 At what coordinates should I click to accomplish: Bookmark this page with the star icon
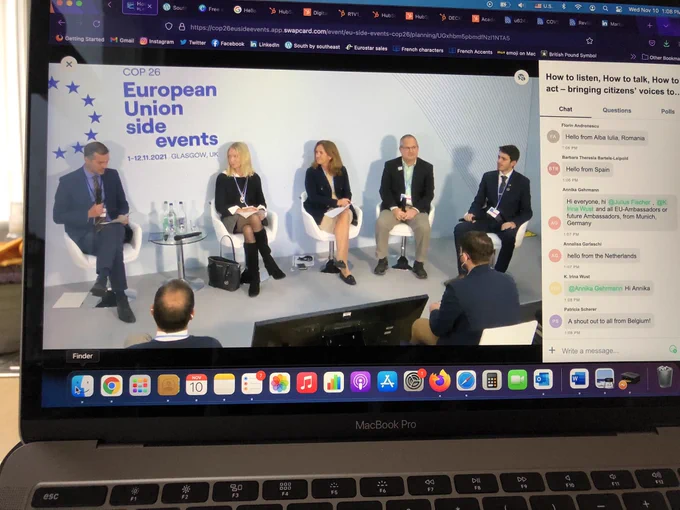(589, 41)
